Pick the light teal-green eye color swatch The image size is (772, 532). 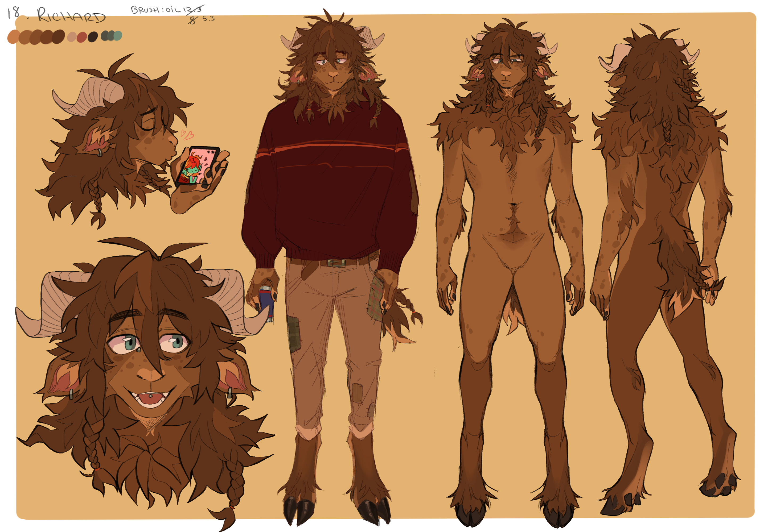tap(118, 35)
